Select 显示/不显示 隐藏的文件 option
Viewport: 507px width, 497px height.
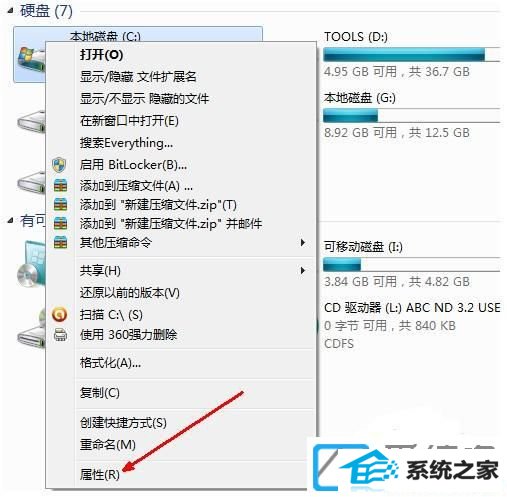pyautogui.click(x=144, y=99)
